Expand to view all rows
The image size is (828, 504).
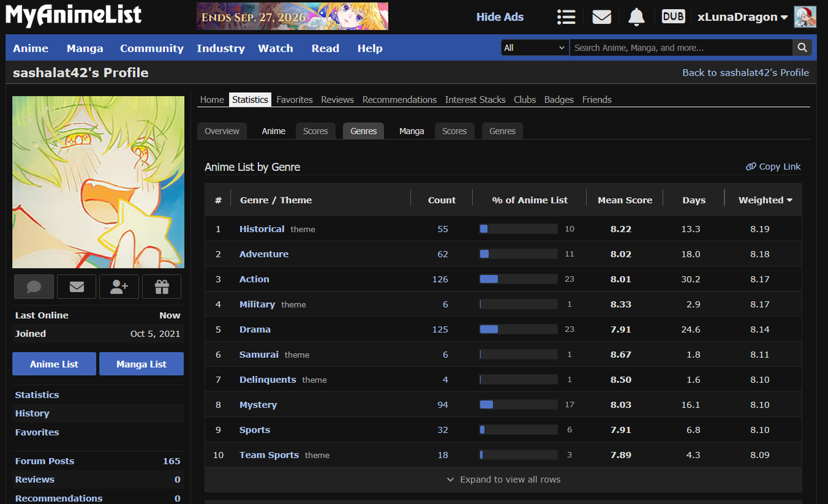point(503,479)
